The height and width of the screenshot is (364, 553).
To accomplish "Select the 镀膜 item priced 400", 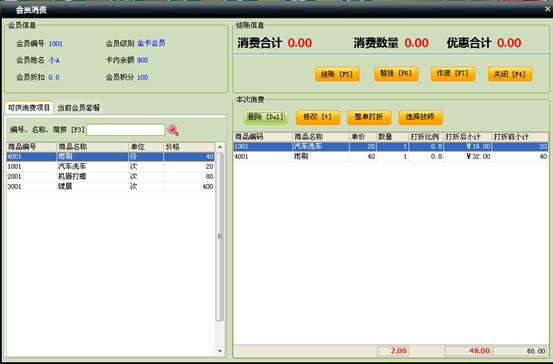I will pyautogui.click(x=110, y=186).
